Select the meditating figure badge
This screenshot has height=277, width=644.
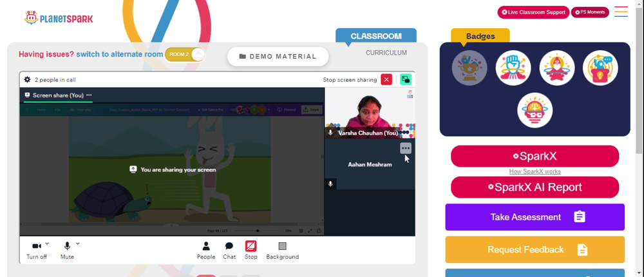[x=556, y=68]
